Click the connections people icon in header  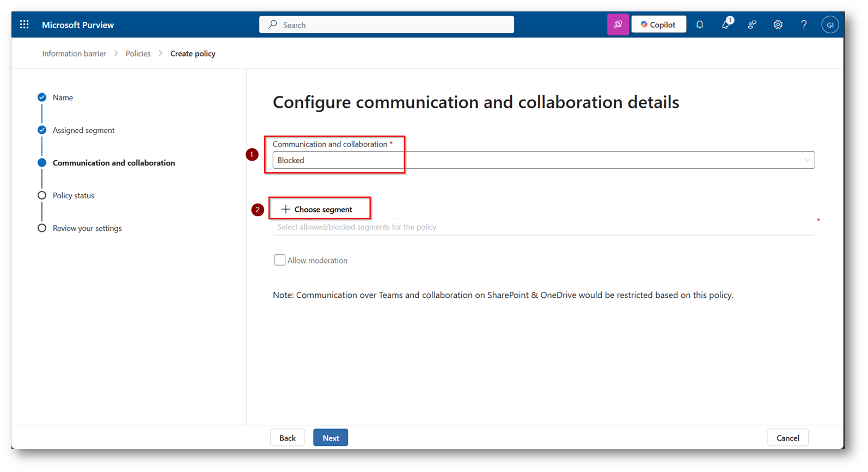pos(752,24)
